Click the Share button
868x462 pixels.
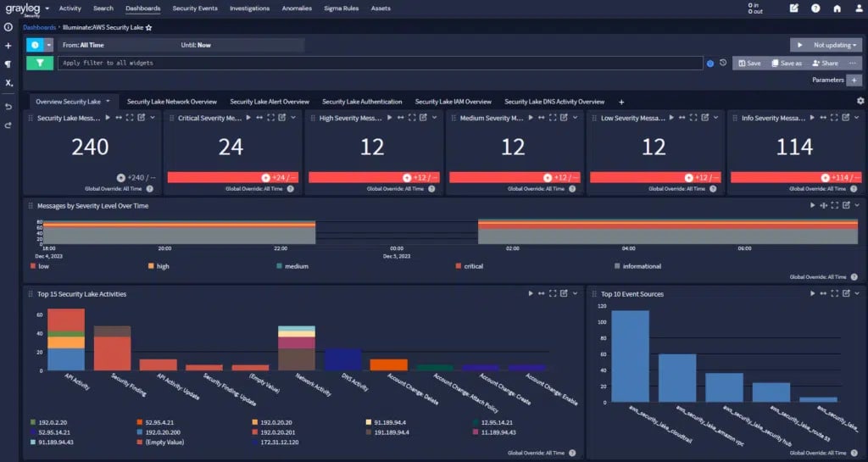click(x=825, y=63)
